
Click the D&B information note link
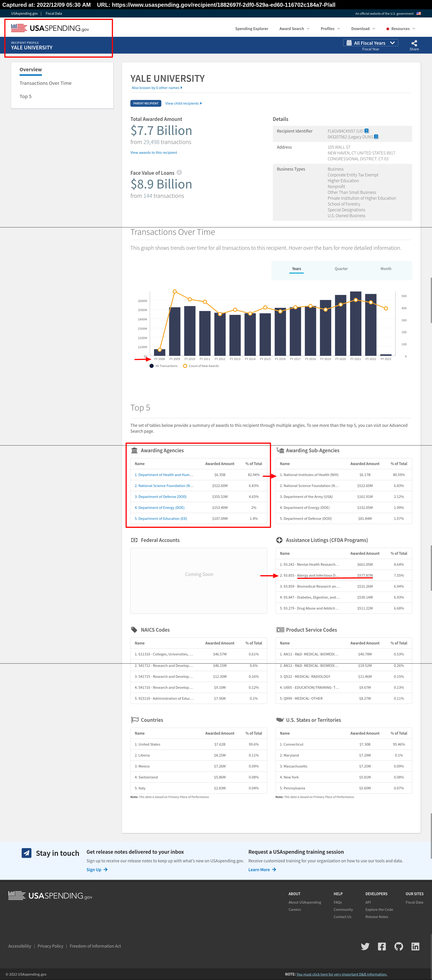pyautogui.click(x=341, y=974)
